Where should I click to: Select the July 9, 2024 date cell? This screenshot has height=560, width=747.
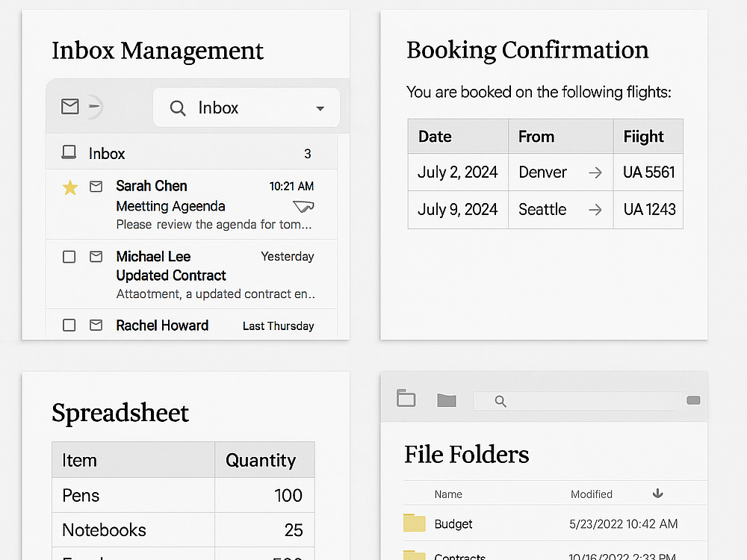pyautogui.click(x=458, y=210)
